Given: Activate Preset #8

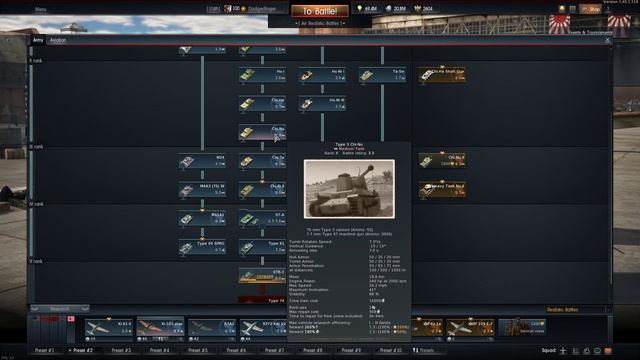Looking at the screenshot, I should pyautogui.click(x=313, y=350).
